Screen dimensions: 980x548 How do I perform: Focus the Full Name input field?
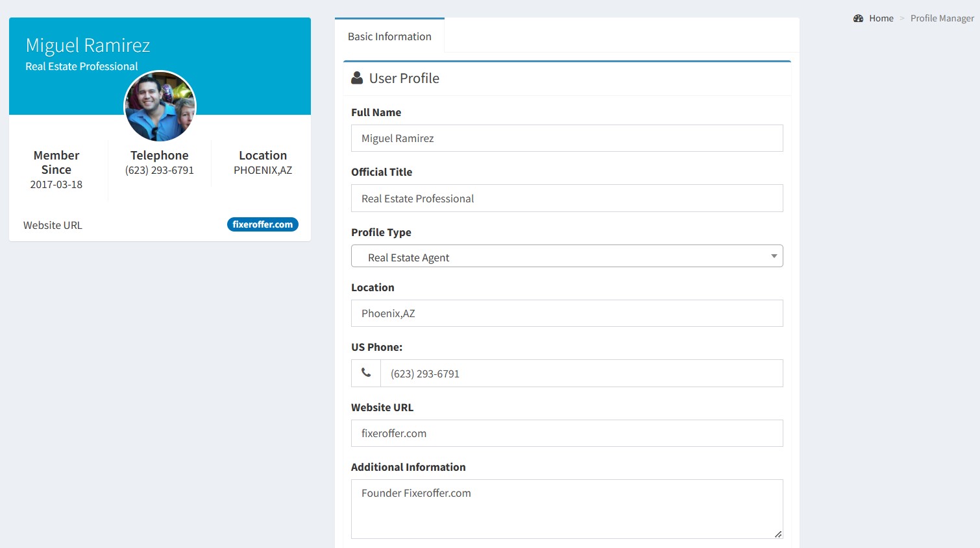(x=567, y=138)
